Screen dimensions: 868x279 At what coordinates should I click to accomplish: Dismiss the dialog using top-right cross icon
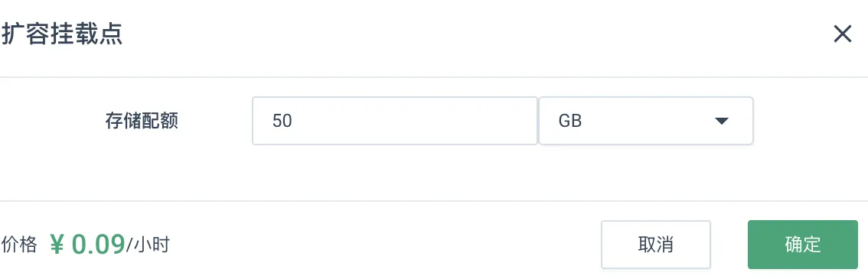pos(842,35)
